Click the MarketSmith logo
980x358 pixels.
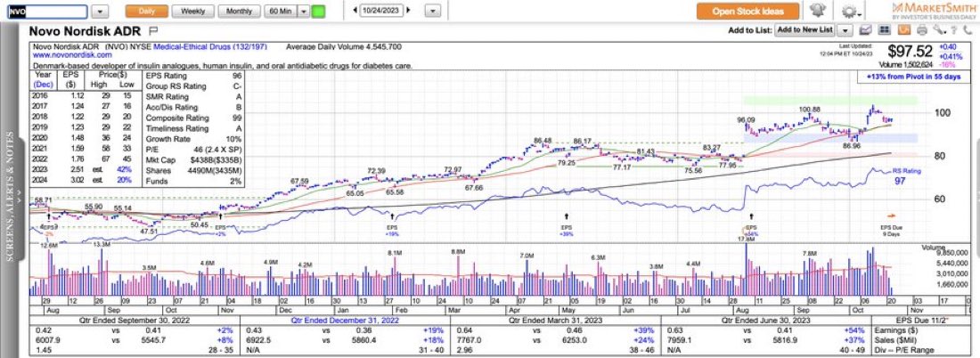(934, 11)
